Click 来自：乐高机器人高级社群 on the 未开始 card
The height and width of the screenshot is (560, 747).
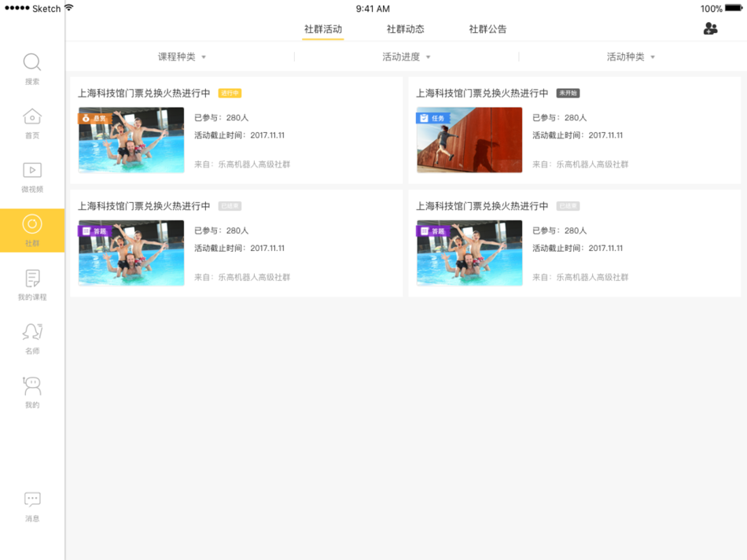[580, 164]
